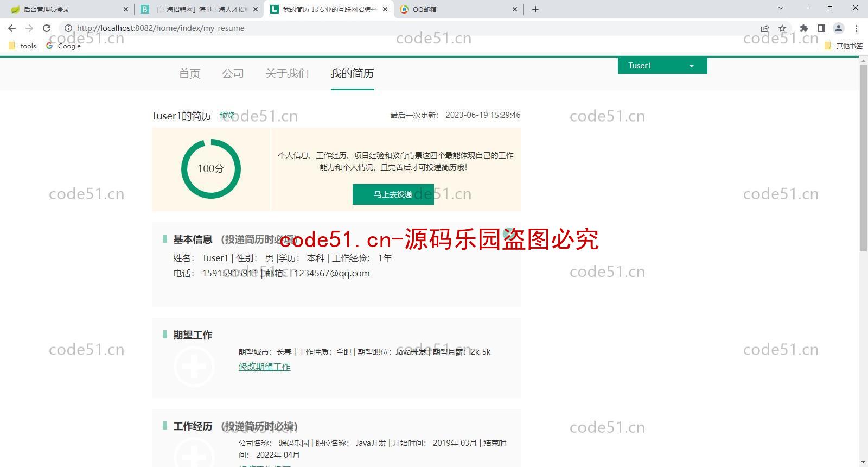Restore down the browser window
This screenshot has width=868, height=467.
pyautogui.click(x=831, y=8)
